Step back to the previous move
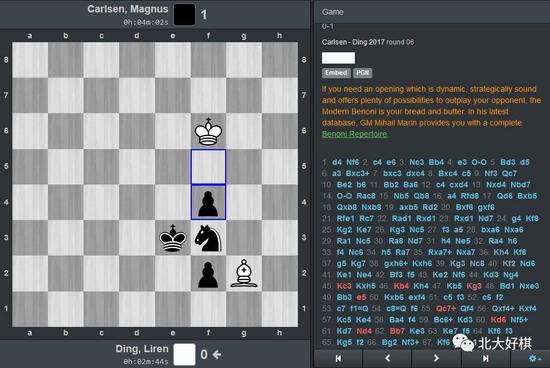Viewport: 550px width, 368px height. click(x=388, y=358)
